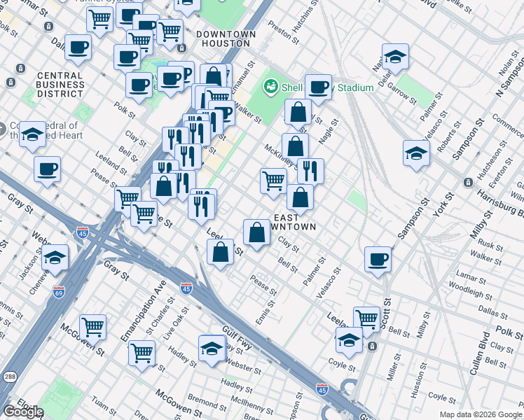Click the shopping bag marker on Leeland St
Screen dimensions: 524x420
[x=220, y=253]
